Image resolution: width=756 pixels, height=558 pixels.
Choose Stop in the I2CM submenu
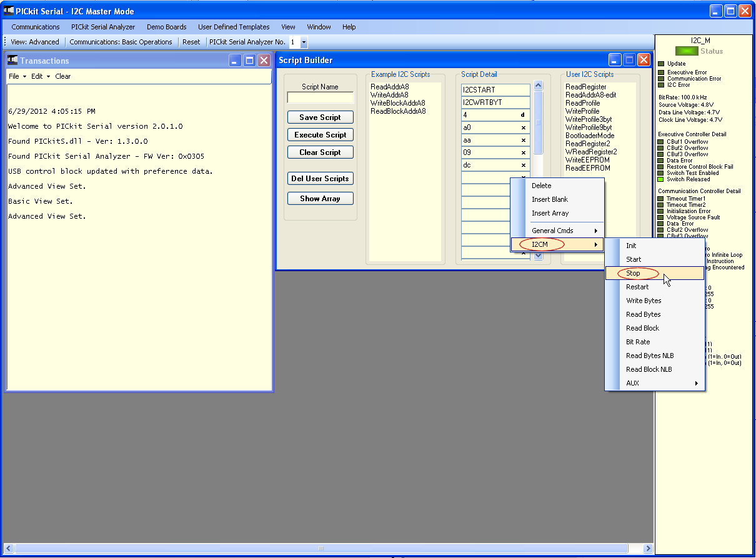click(655, 273)
